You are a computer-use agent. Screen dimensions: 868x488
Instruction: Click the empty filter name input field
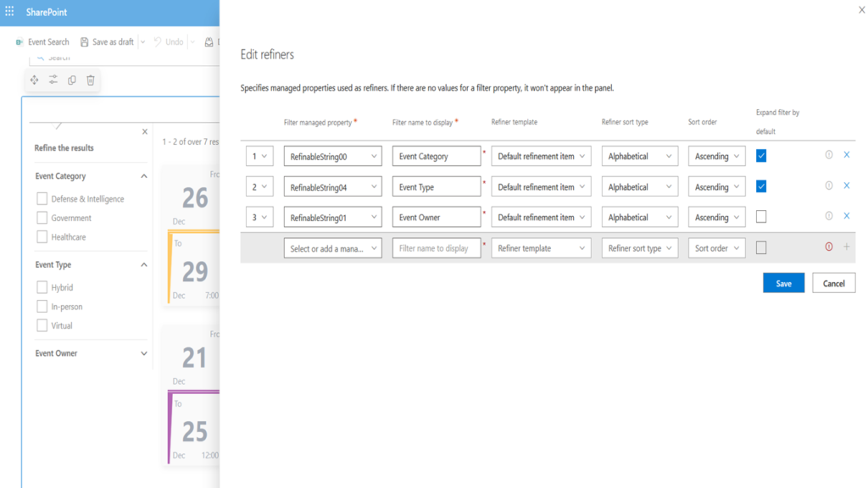coord(436,248)
